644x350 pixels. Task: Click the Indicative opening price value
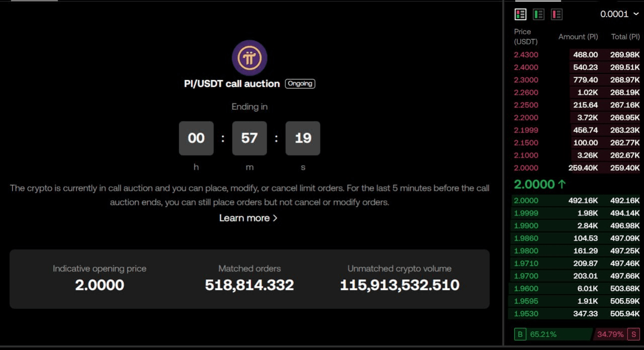tap(100, 285)
